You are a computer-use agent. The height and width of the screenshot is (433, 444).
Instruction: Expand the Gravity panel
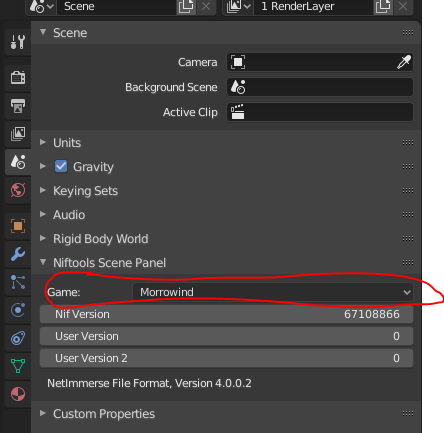tap(43, 166)
